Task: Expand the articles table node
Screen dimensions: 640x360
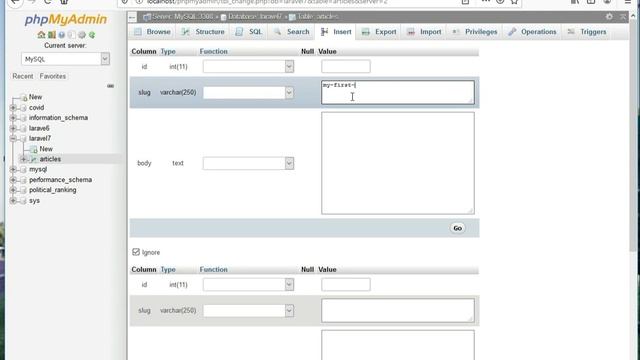Action: tap(24, 159)
